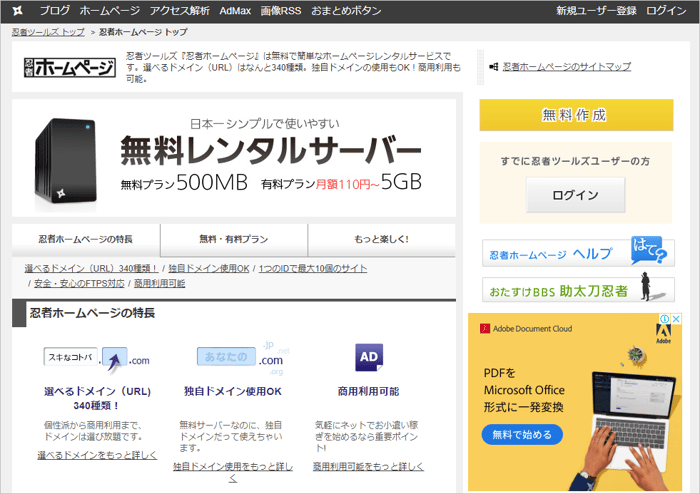Open 1つのIDで最大10個のサイト link
The width and height of the screenshot is (700, 494).
[313, 268]
